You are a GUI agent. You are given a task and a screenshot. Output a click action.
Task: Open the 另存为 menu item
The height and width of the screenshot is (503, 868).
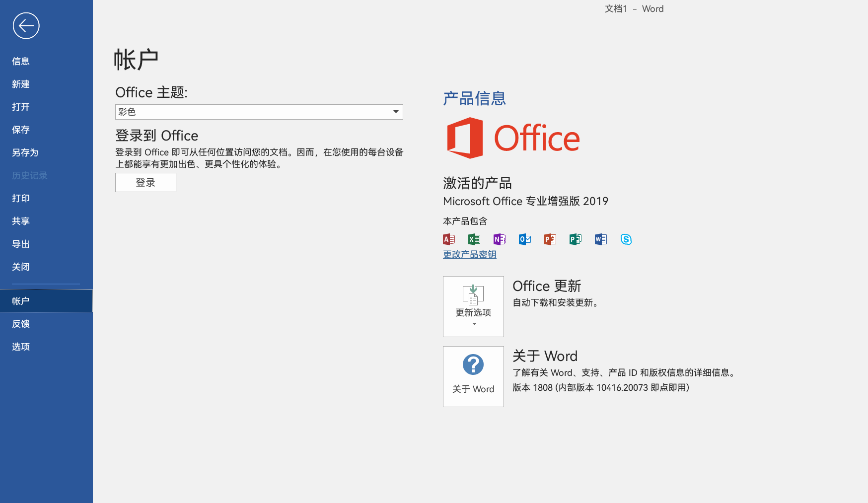point(25,152)
